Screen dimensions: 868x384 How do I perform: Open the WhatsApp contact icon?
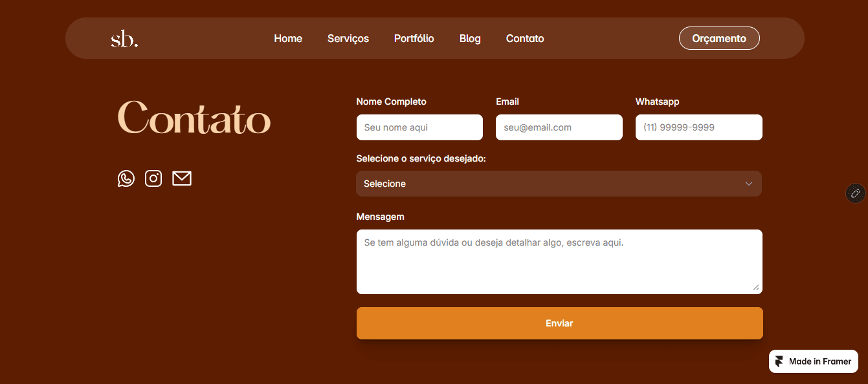point(126,178)
